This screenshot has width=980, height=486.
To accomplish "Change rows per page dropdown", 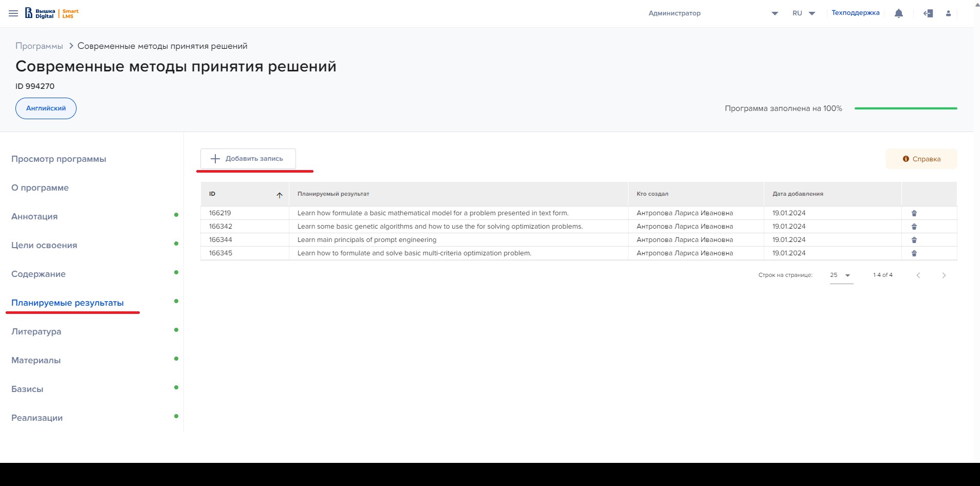I will coord(841,275).
